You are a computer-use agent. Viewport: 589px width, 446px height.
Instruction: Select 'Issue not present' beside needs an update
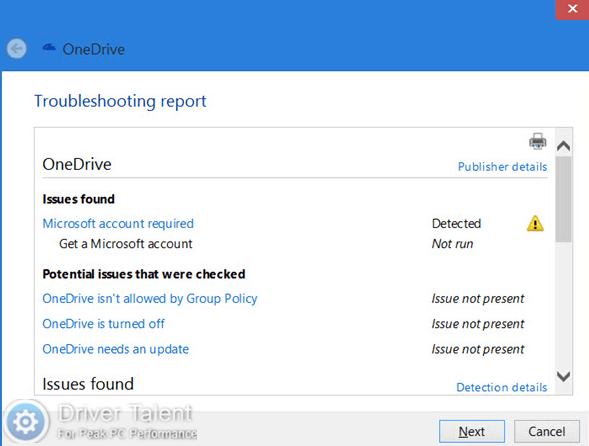[x=478, y=349]
